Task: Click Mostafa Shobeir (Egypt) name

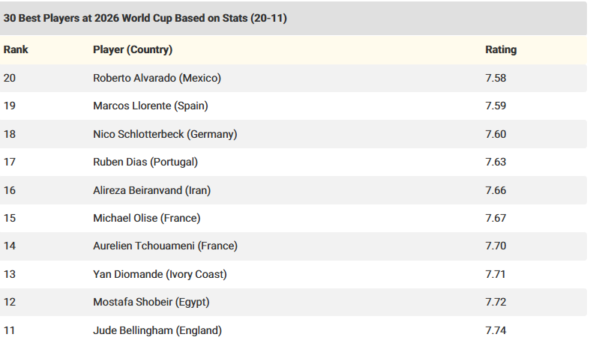Action: [151, 302]
